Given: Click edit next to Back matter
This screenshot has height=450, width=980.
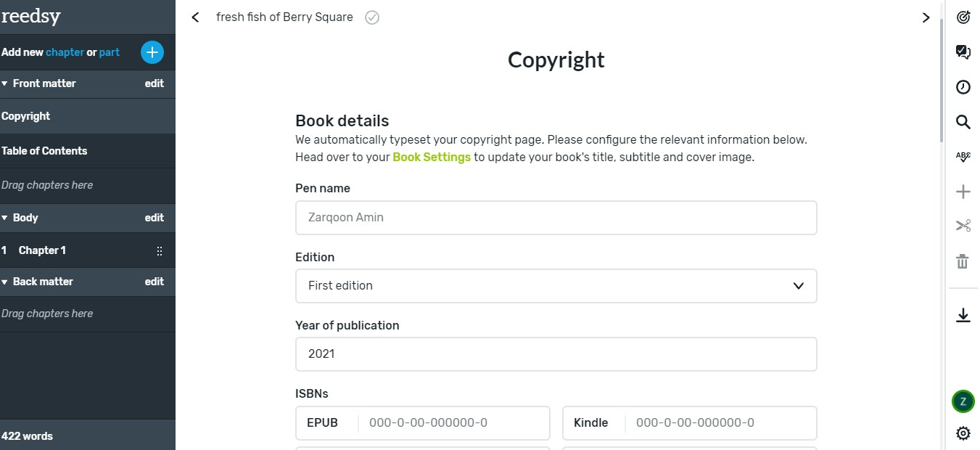Looking at the screenshot, I should (x=154, y=282).
